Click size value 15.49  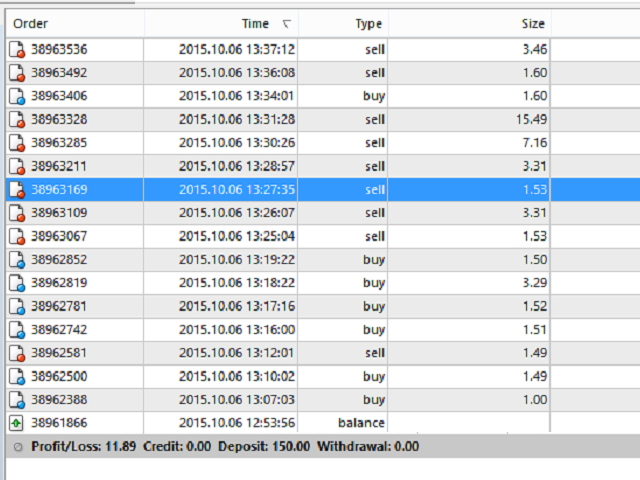coord(531,119)
